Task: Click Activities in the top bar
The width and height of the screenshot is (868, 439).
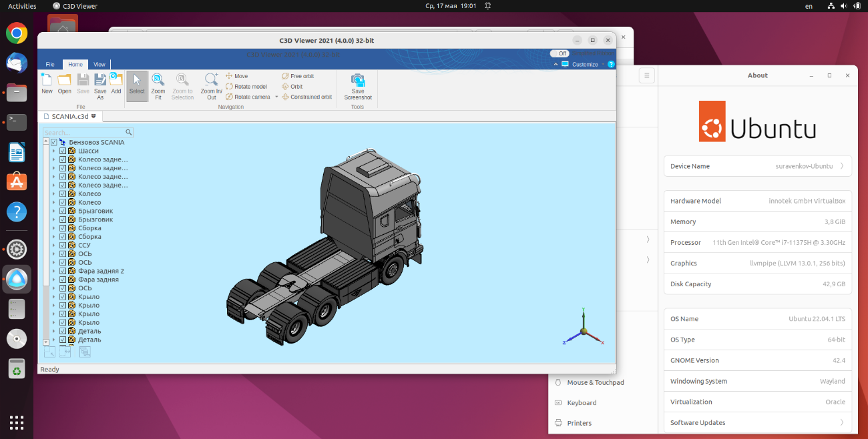Action: pyautogui.click(x=22, y=6)
